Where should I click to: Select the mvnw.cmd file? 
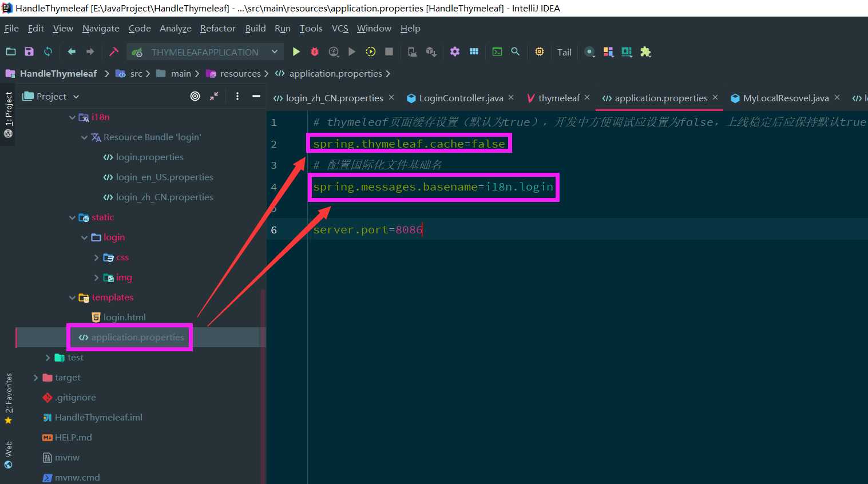pos(77,478)
